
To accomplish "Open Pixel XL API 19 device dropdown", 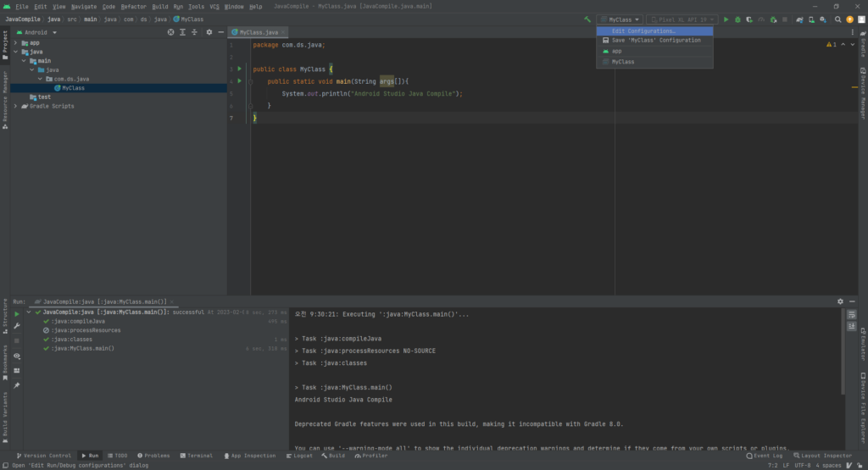I will coord(682,19).
